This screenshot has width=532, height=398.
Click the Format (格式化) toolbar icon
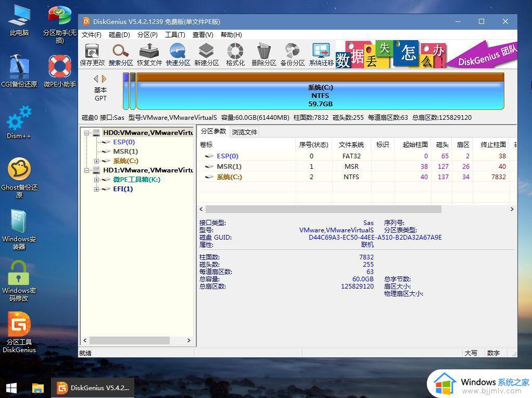235,54
